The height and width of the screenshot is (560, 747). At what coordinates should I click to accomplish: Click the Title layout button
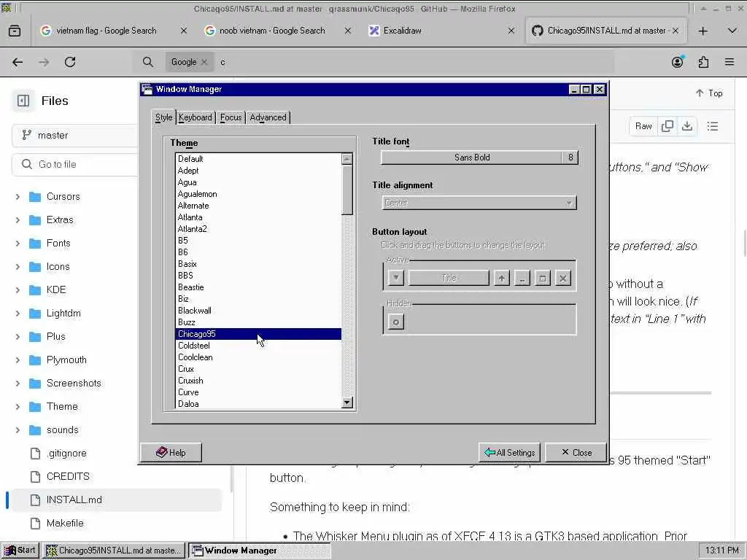tap(449, 278)
